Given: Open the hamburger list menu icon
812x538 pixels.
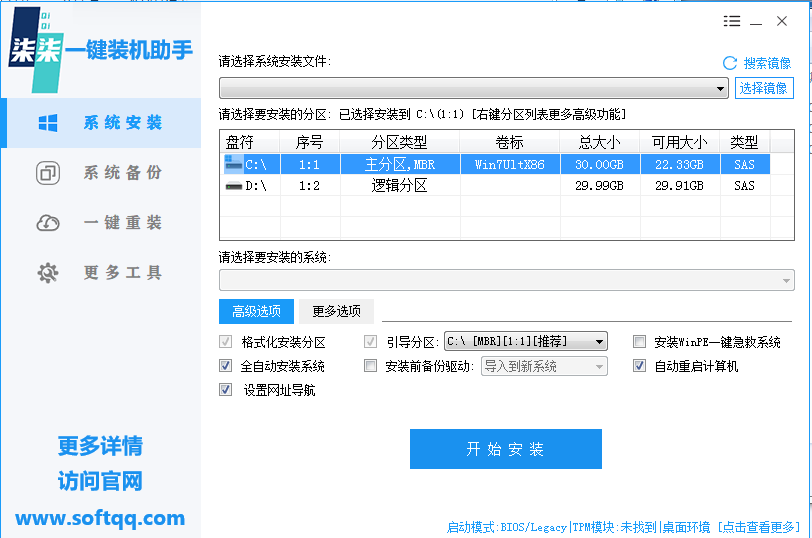Looking at the screenshot, I should (732, 21).
